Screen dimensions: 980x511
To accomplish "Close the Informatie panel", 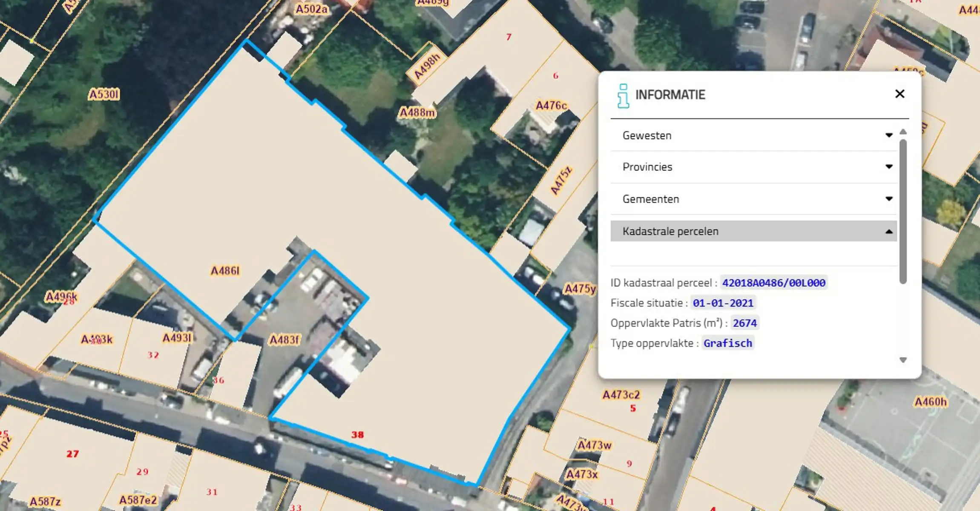I will click(900, 94).
